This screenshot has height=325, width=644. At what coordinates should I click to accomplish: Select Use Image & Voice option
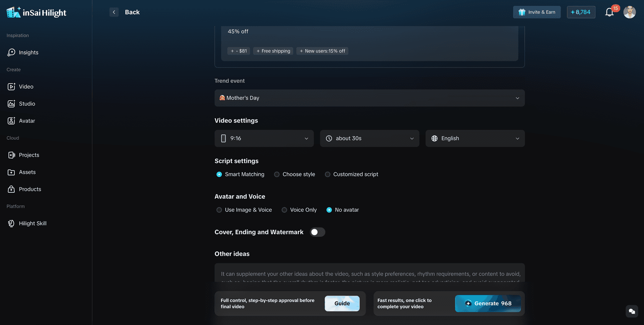click(x=244, y=210)
